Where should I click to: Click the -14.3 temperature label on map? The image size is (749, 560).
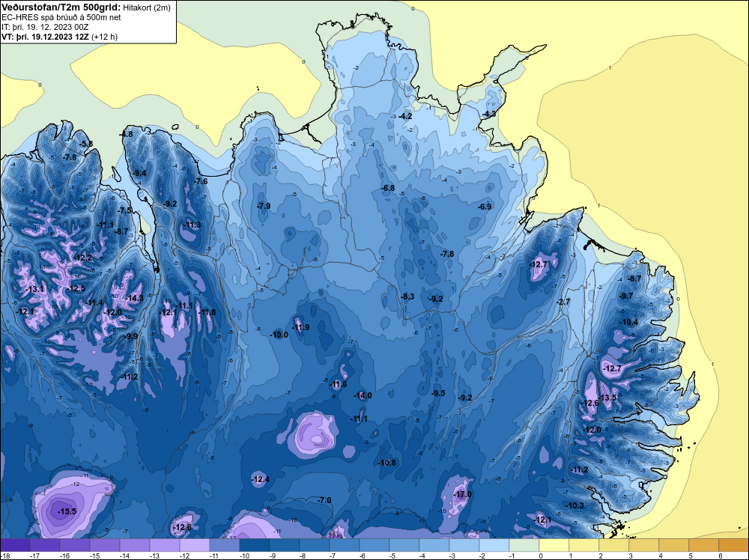point(134,299)
